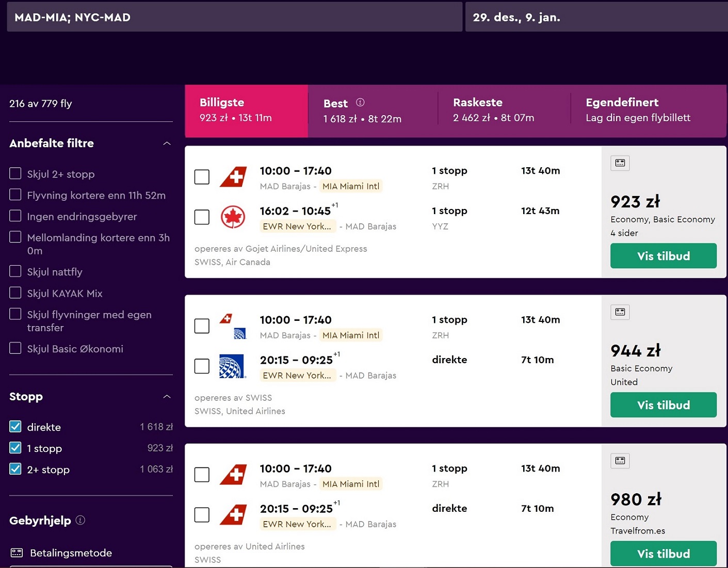Viewport: 728px width, 568px height.
Task: Click payment icon on 944 zł result
Action: point(620,312)
